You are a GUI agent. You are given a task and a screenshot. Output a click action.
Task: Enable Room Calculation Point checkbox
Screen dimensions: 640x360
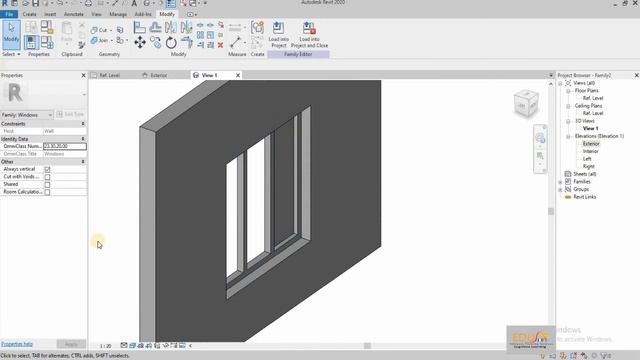[x=47, y=192]
